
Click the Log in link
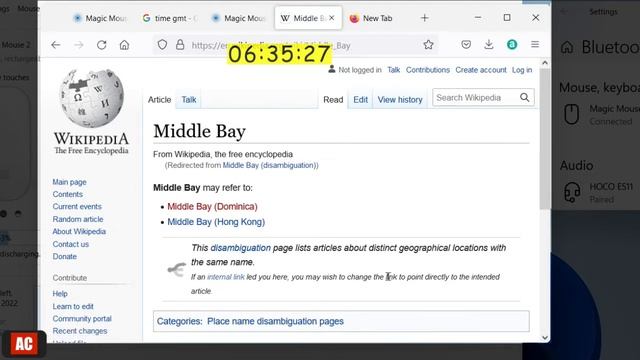tap(522, 70)
